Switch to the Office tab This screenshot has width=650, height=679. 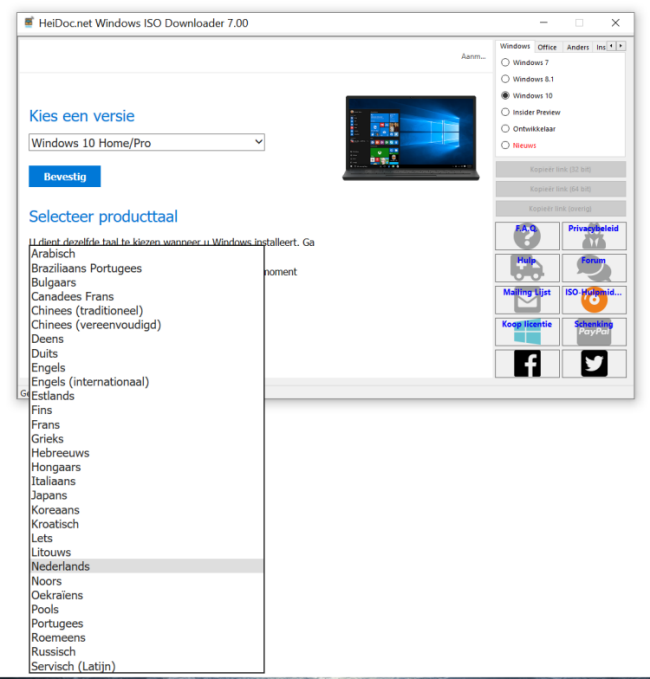[x=547, y=47]
